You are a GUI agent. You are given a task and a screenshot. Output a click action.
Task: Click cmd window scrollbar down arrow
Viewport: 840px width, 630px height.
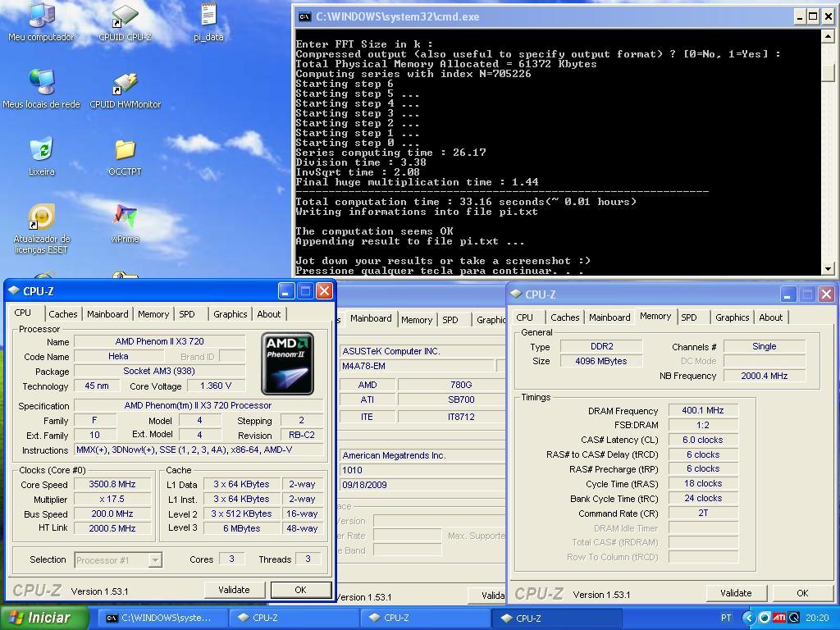click(x=829, y=269)
